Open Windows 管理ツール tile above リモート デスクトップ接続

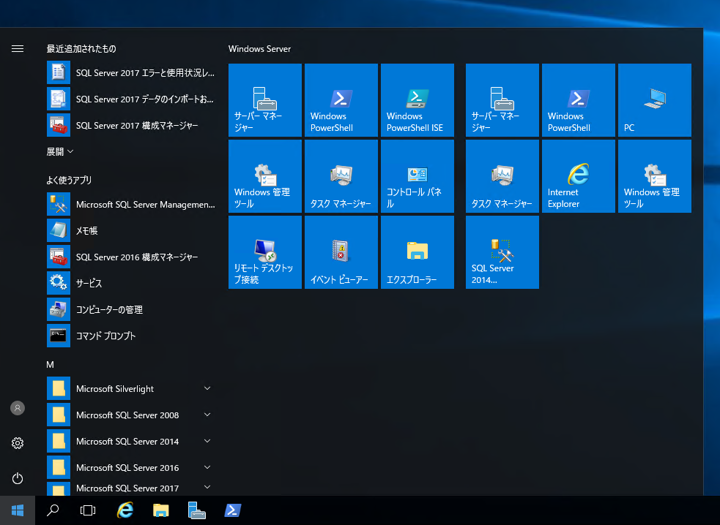pos(265,176)
